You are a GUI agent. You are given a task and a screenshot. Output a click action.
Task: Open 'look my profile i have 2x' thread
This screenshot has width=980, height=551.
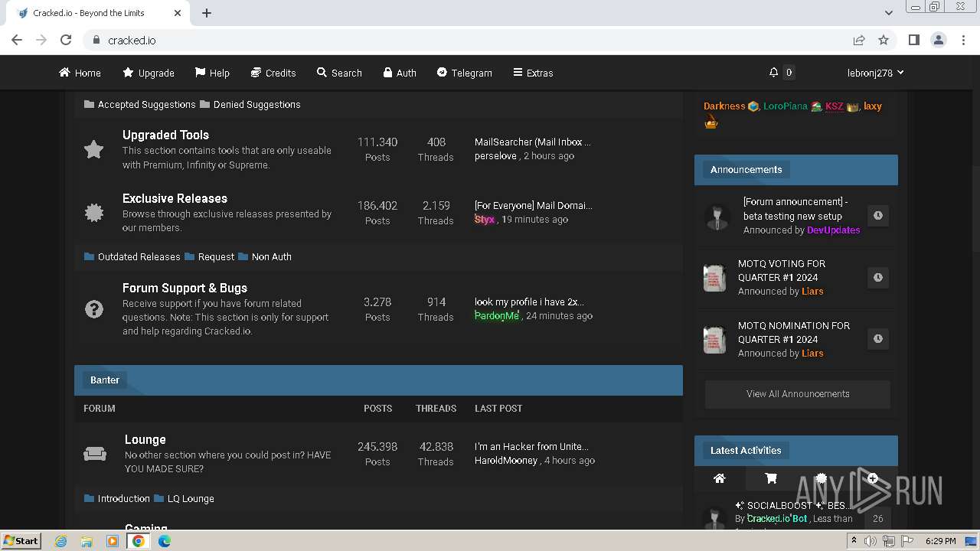[529, 302]
